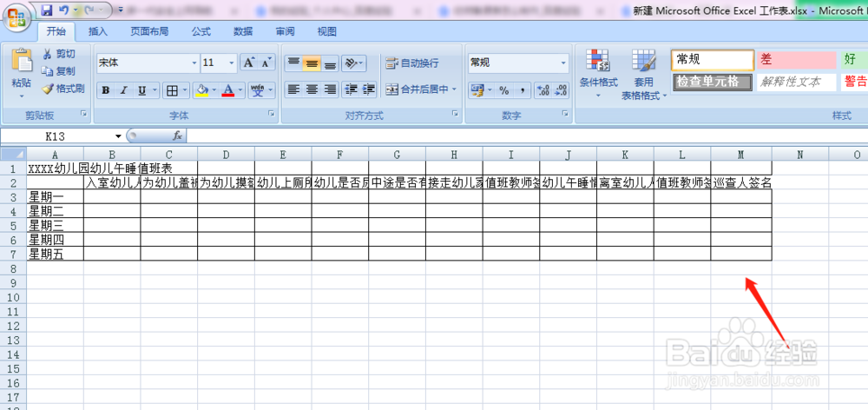This screenshot has width=868, height=410.
Task: Click the Paste icon
Action: (x=23, y=61)
